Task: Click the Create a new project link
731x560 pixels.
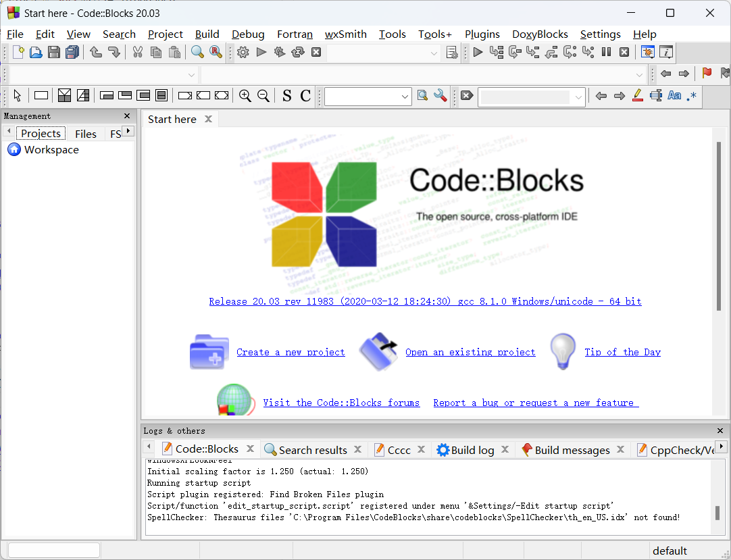Action: click(291, 352)
